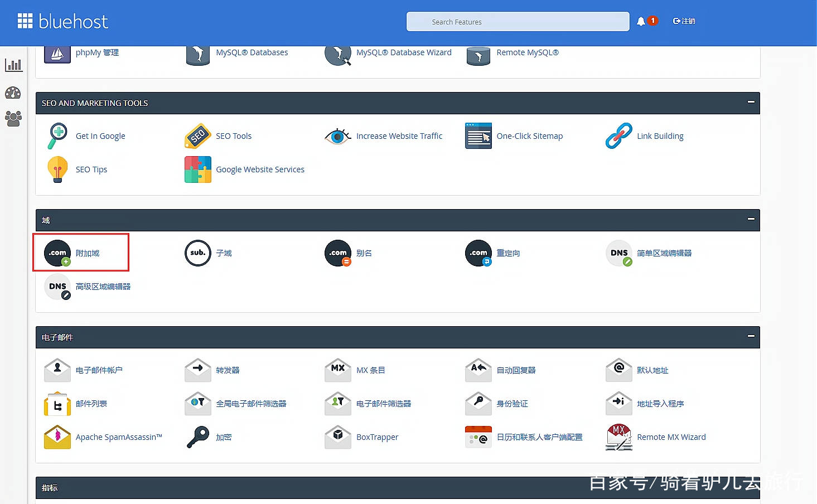Image resolution: width=817 pixels, height=504 pixels.
Task: Open the phpMy 管理 link
Action: click(x=97, y=52)
